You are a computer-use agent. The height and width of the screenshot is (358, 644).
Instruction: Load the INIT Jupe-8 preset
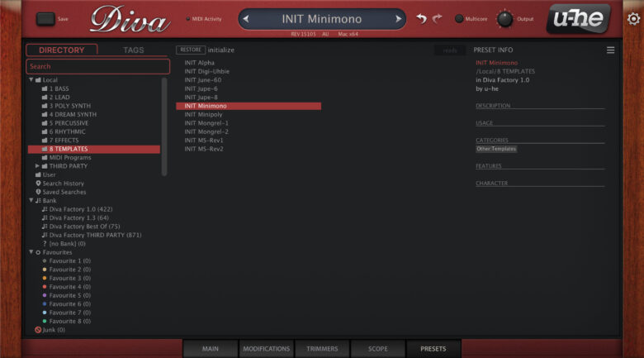tap(201, 97)
